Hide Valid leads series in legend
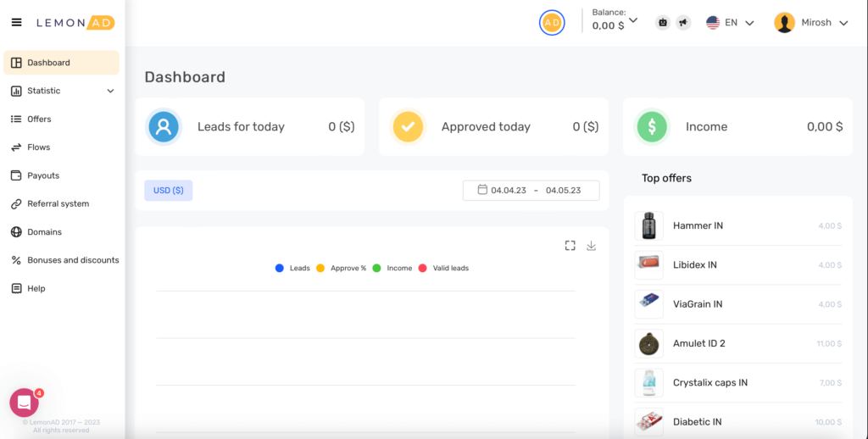Viewport: 868px width, 439px height. click(442, 268)
